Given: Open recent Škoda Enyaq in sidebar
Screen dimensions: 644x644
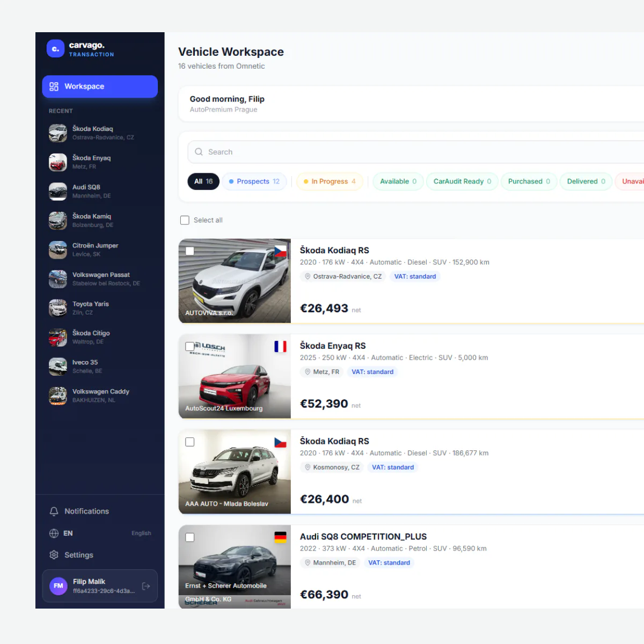Looking at the screenshot, I should [100, 162].
